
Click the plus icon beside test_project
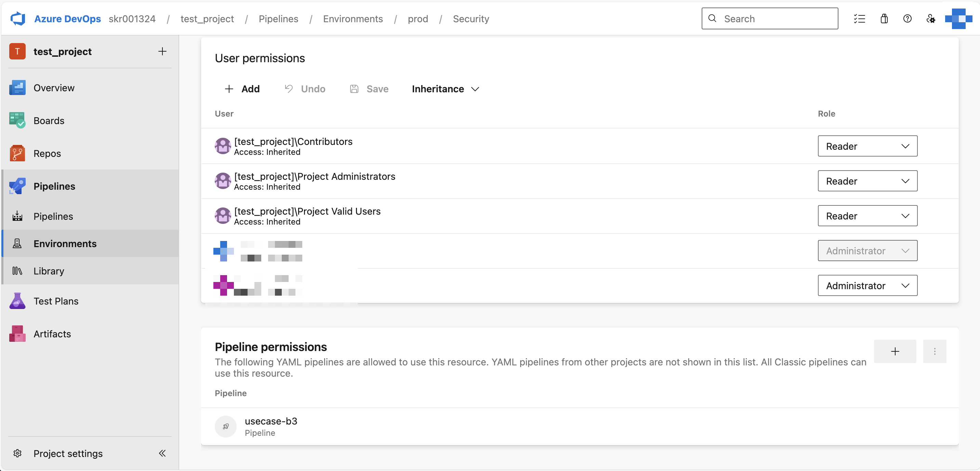[162, 51]
